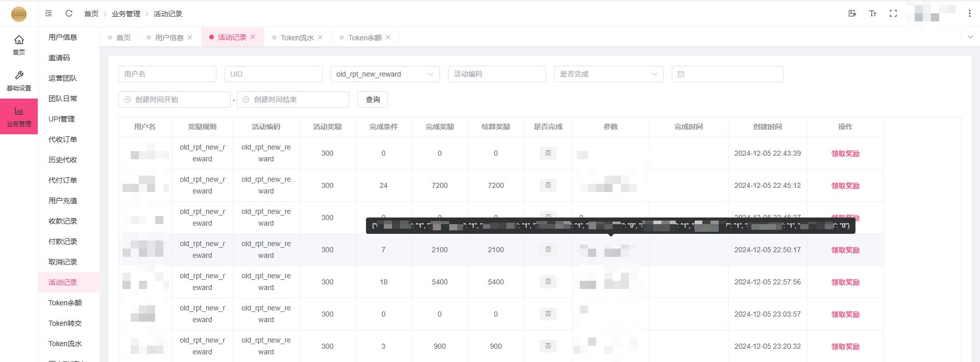This screenshot has height=362, width=980.
Task: Open 基础设置 wrench icon section
Action: pos(19,80)
